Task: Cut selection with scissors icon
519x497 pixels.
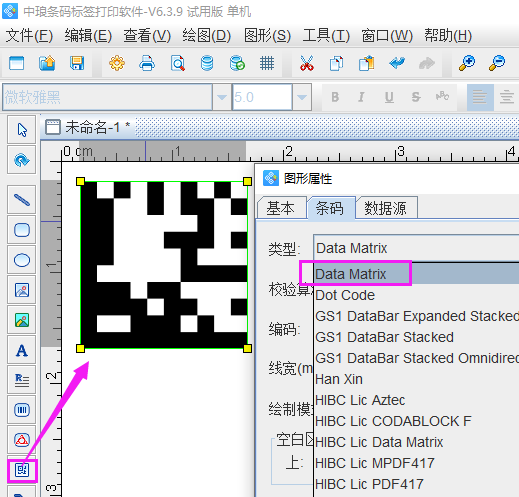Action: [x=307, y=63]
